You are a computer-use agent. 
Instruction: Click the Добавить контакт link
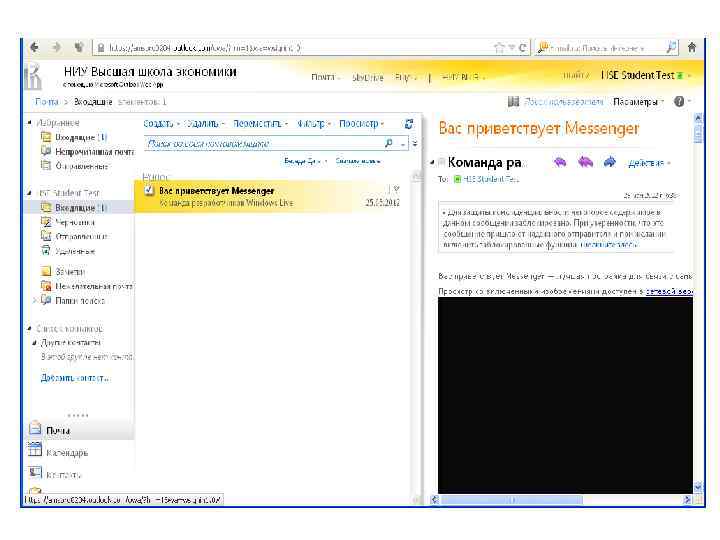coord(75,377)
